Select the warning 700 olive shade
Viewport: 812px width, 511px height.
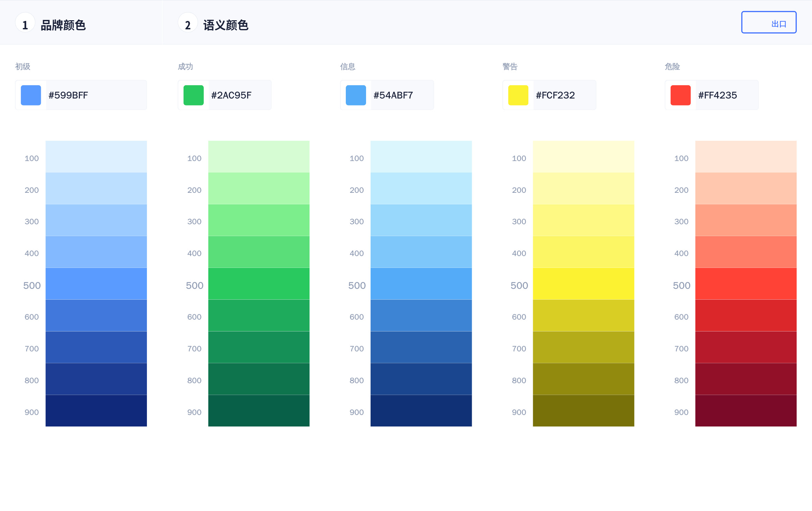pyautogui.click(x=583, y=347)
